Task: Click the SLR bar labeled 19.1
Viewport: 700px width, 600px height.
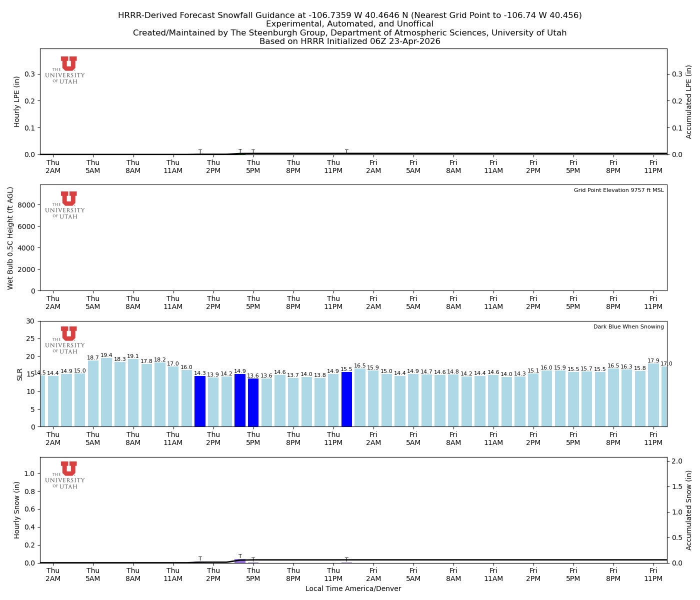Action: [133, 392]
